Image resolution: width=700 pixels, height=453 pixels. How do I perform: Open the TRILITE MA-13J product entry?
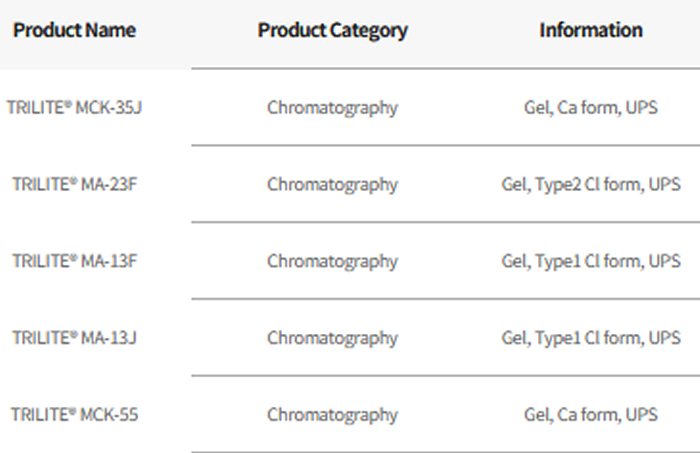click(x=74, y=338)
